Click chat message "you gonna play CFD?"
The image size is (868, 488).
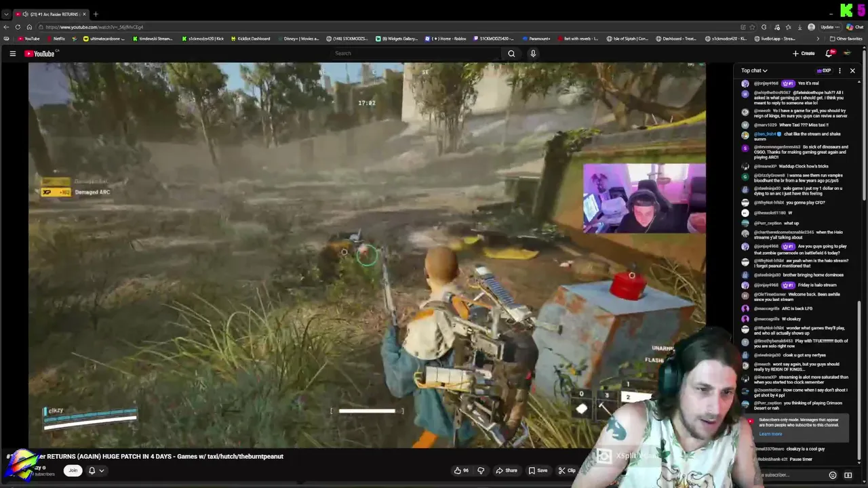point(806,203)
